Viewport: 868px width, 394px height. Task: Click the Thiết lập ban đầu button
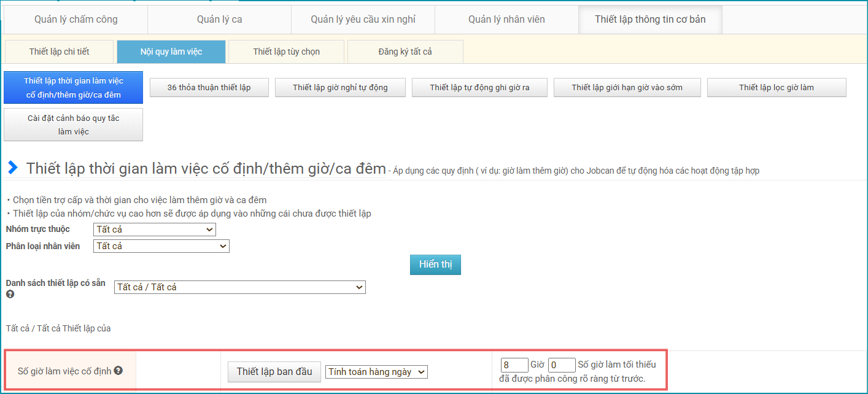click(x=274, y=371)
